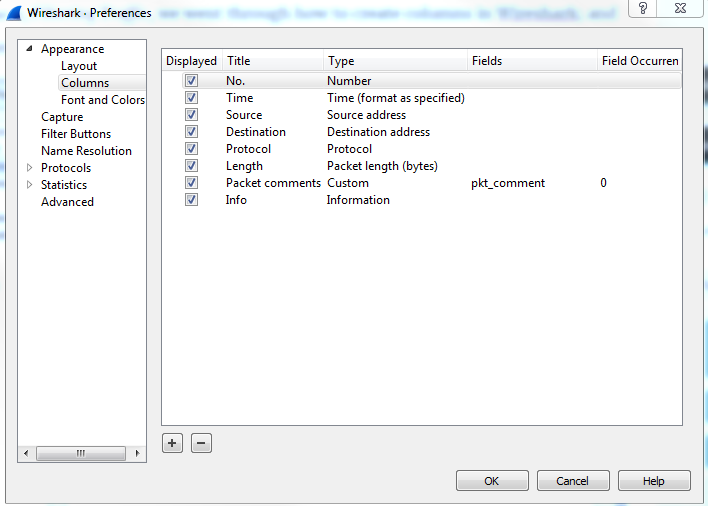Toggle the Info column displayed checkbox
708x506 pixels.
click(x=191, y=200)
